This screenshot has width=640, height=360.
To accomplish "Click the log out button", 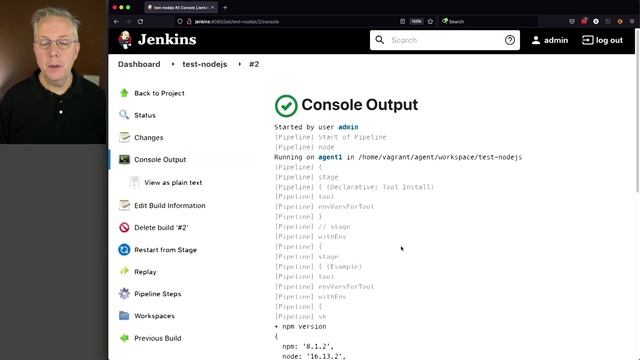I will (x=602, y=40).
